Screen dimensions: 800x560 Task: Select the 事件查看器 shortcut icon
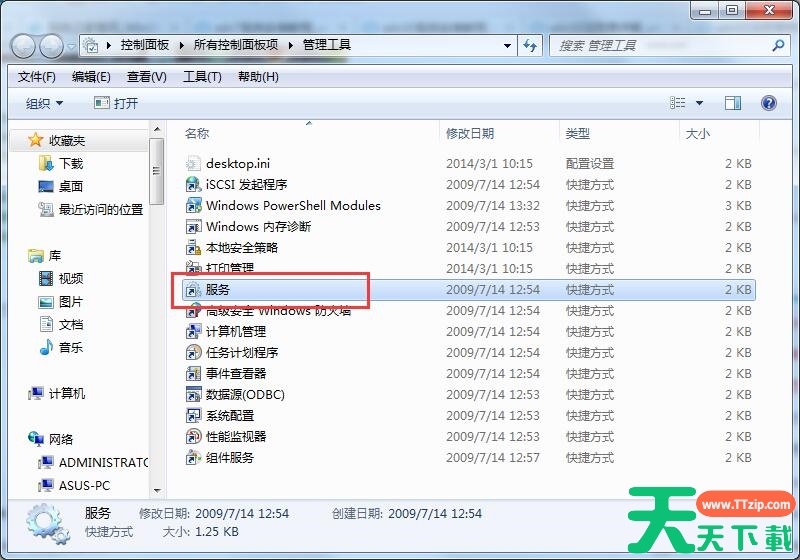coord(193,373)
